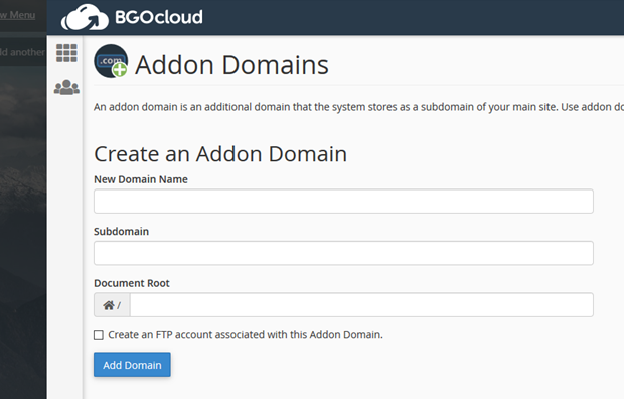624x417 pixels.
Task: Focus the Document Root text field
Action: tap(362, 305)
